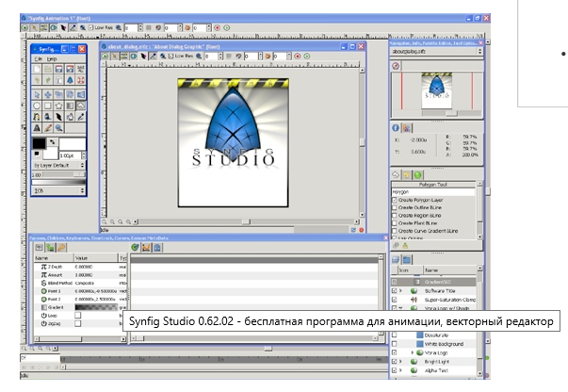Click the Redo arrow icon in toolbox
This screenshot has height=392, width=568.
[47, 80]
